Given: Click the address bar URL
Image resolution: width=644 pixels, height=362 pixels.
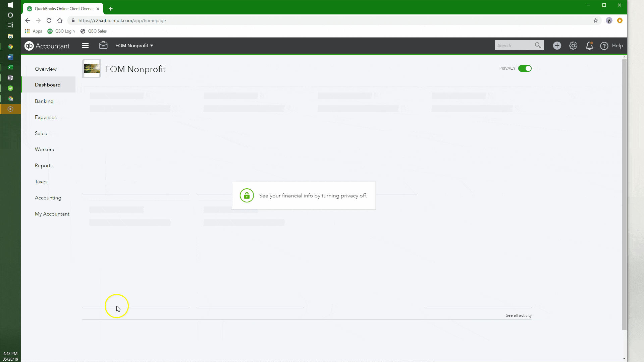Looking at the screenshot, I should [122, 20].
